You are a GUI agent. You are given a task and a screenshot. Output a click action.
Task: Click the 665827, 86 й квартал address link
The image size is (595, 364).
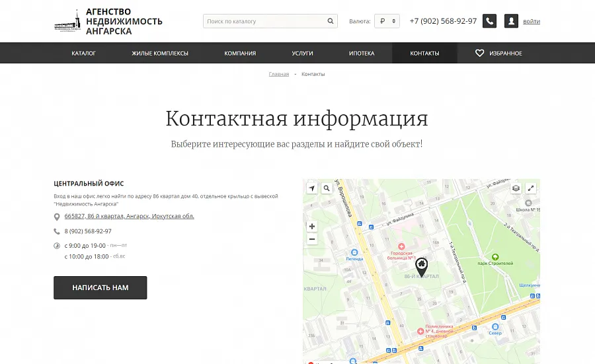coord(129,216)
